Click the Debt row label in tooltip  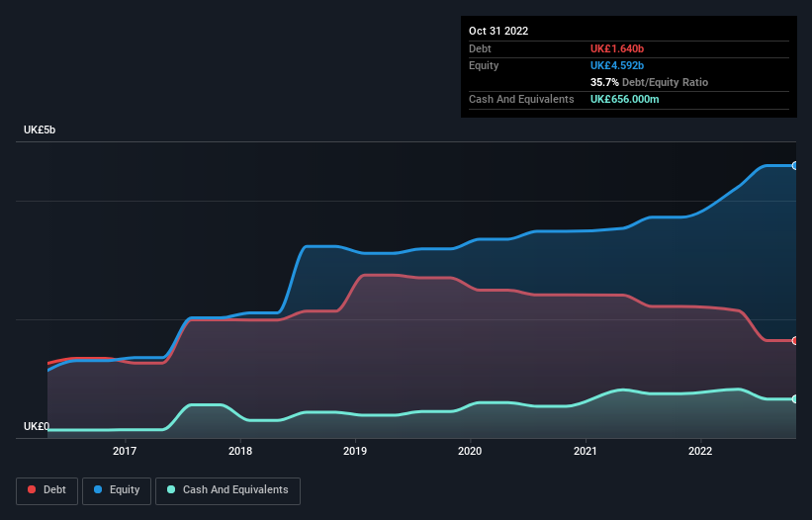pyautogui.click(x=480, y=48)
